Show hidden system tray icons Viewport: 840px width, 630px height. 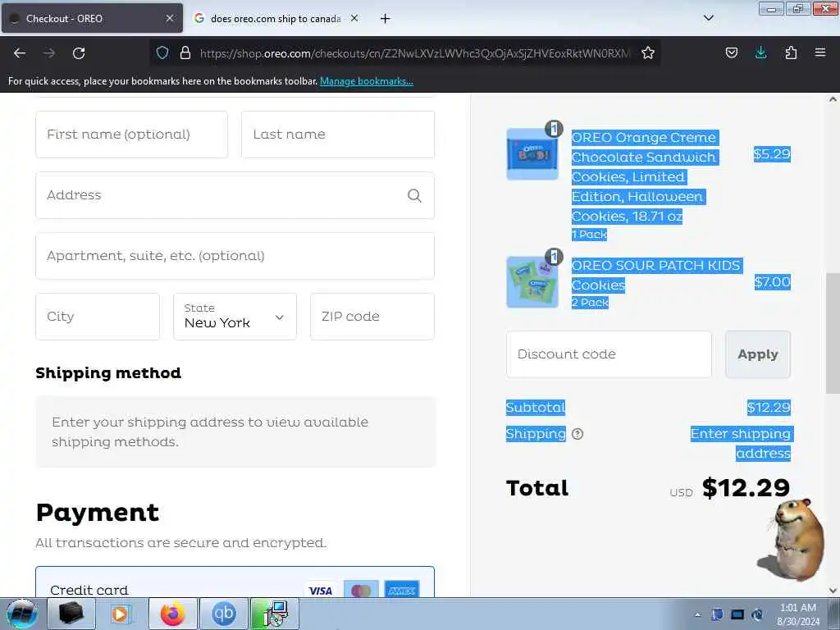697,614
